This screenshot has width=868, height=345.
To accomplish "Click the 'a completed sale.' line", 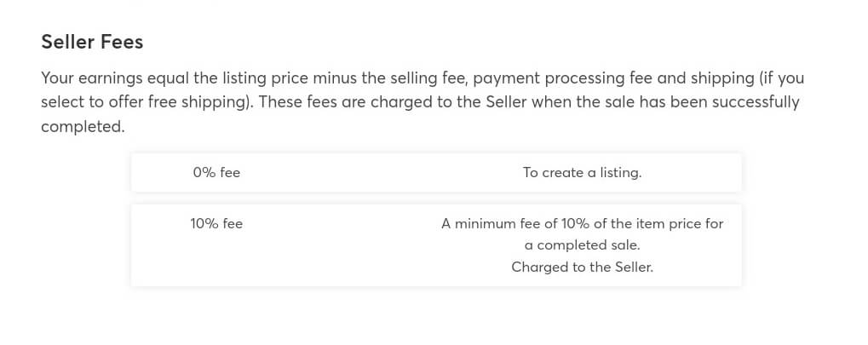I will click(x=583, y=245).
